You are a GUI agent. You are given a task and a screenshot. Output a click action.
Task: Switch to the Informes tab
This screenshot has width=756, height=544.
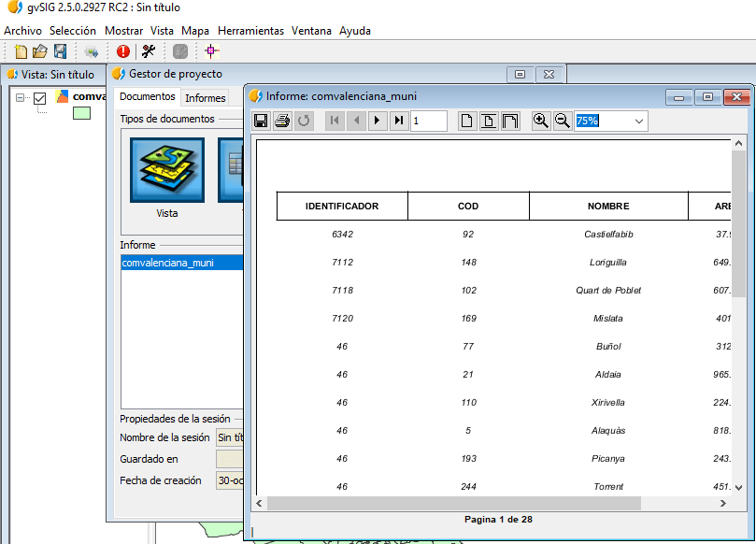click(205, 97)
